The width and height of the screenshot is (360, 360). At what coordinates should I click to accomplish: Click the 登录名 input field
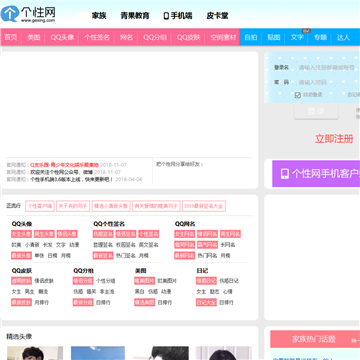coord(328,68)
